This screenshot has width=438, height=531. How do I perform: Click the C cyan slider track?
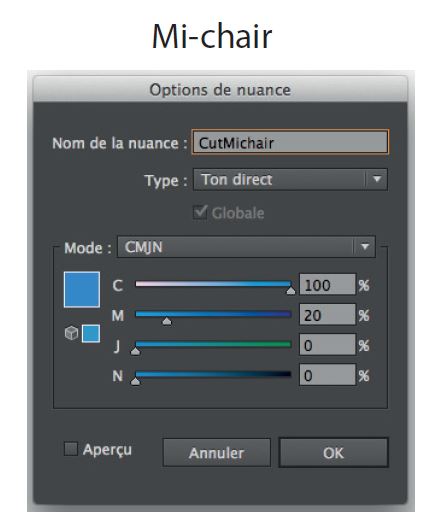[213, 284]
